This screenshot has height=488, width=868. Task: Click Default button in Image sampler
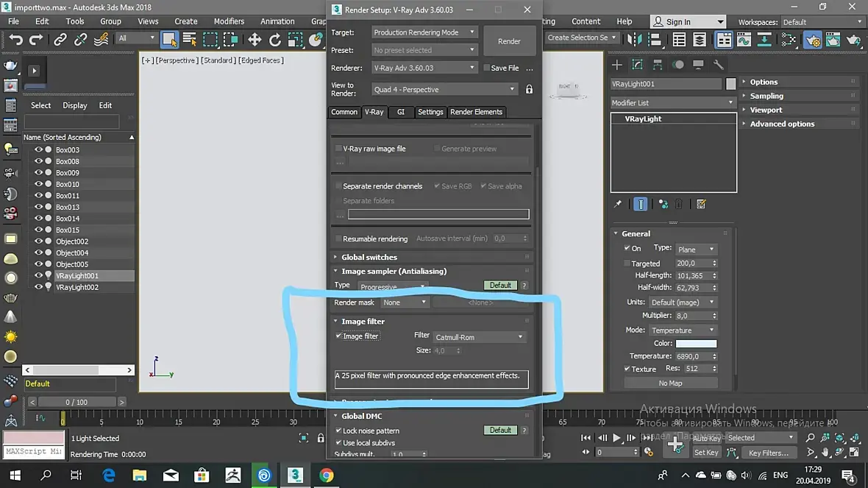tap(500, 286)
